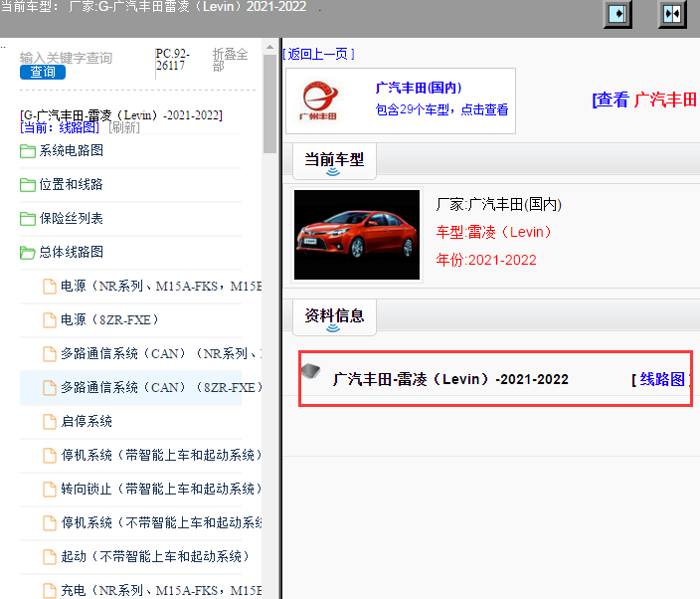Collapse the 总体线路图 folder
This screenshot has width=700, height=599.
click(x=71, y=252)
